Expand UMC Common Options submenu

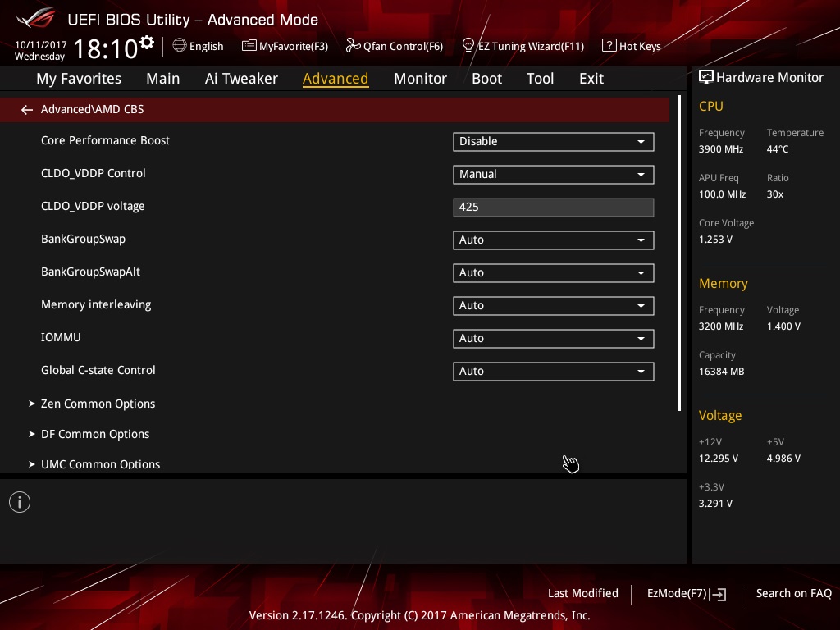click(x=101, y=464)
